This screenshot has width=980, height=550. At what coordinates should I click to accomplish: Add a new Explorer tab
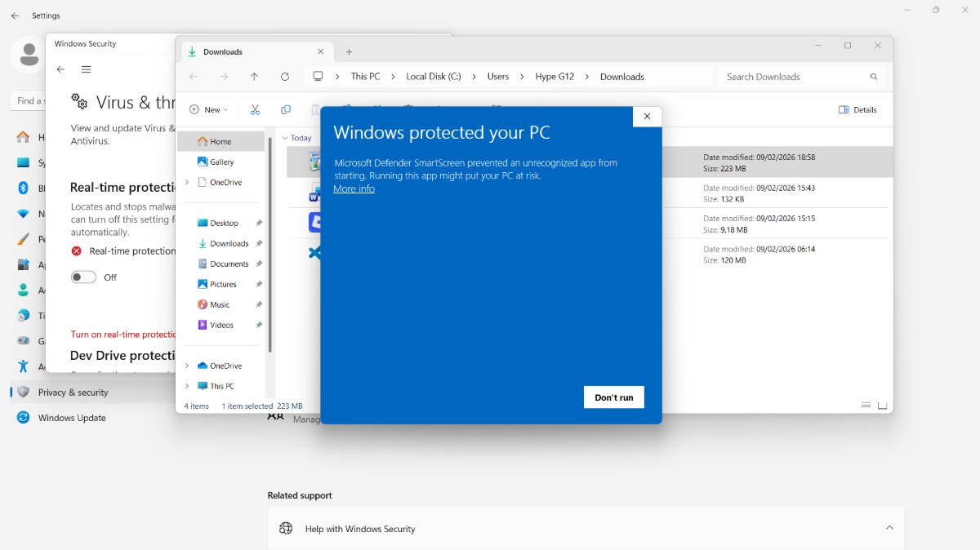(349, 51)
